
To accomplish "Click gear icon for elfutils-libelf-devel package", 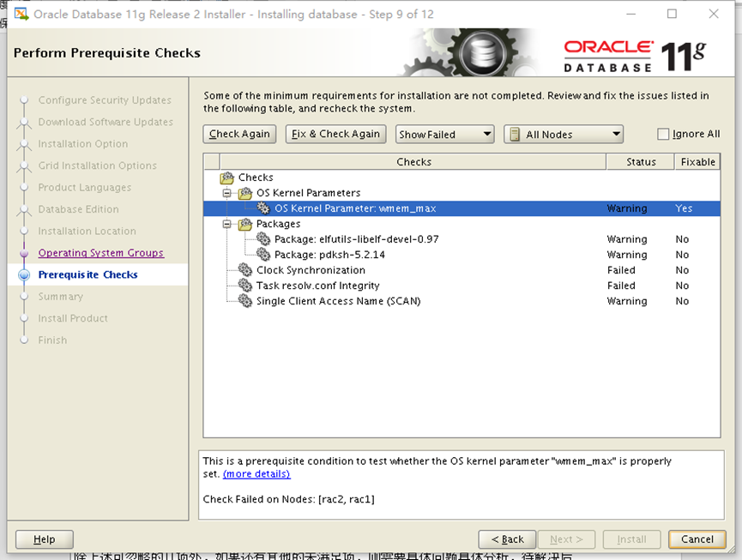I will click(x=263, y=239).
